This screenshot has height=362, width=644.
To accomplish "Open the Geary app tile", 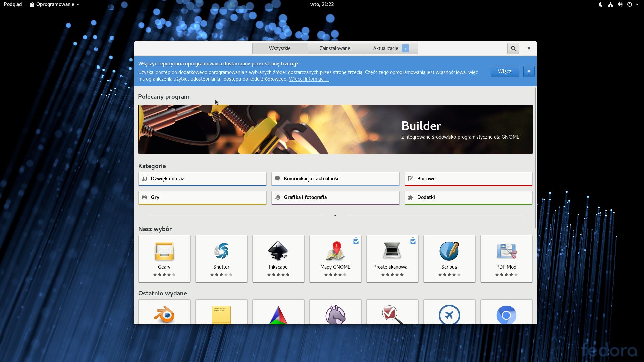I will (x=164, y=258).
